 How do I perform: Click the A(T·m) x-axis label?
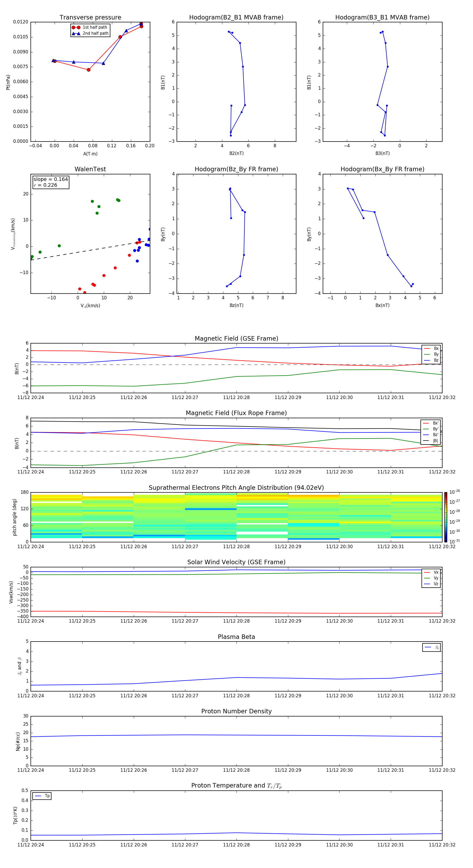pyautogui.click(x=90, y=154)
